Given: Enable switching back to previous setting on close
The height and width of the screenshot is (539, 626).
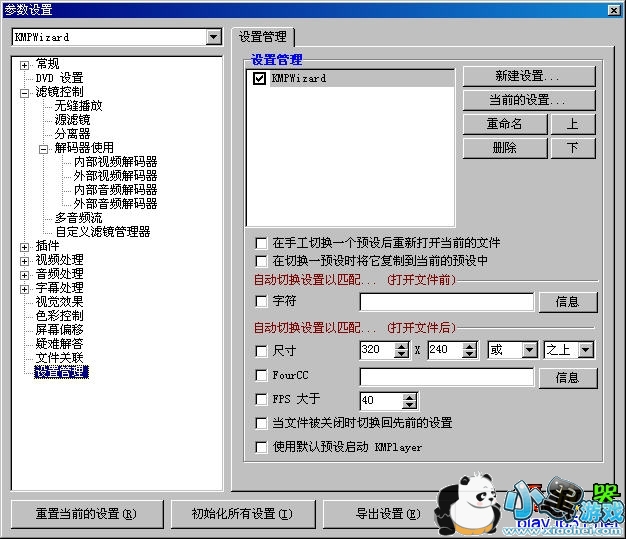Looking at the screenshot, I should point(261,423).
